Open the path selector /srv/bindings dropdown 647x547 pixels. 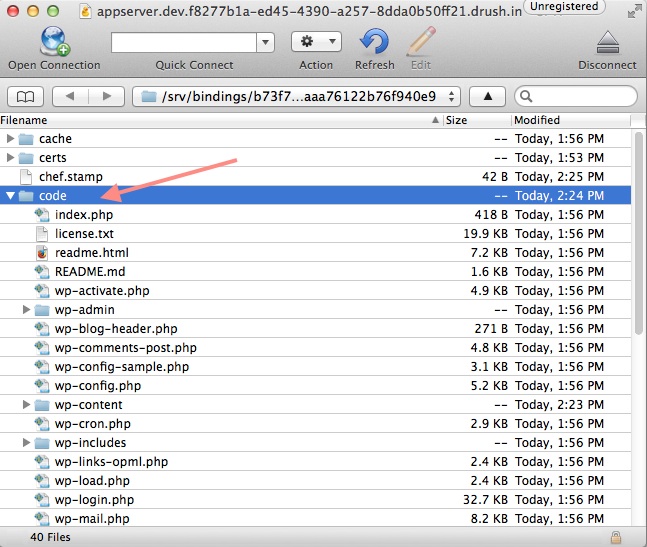pos(296,97)
